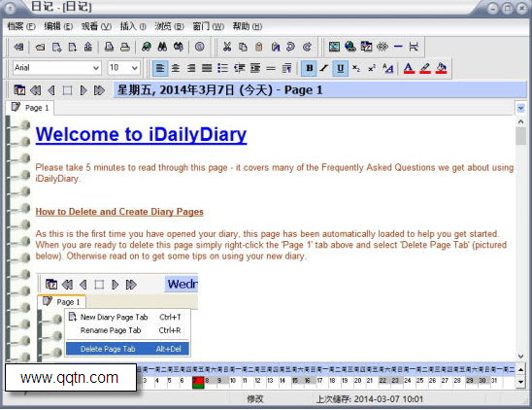This screenshot has height=410, width=532.
Task: Select the highlighted day 7 in the calendar strip
Action: (198, 382)
